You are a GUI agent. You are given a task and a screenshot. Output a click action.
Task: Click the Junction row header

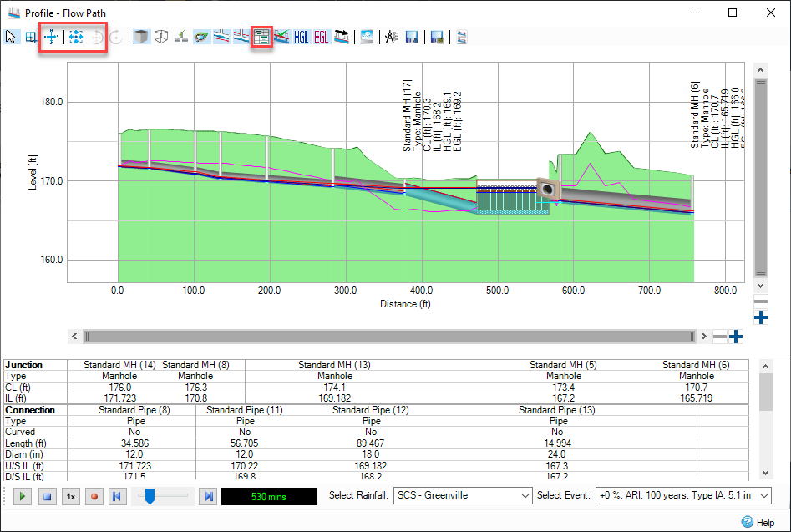click(23, 365)
